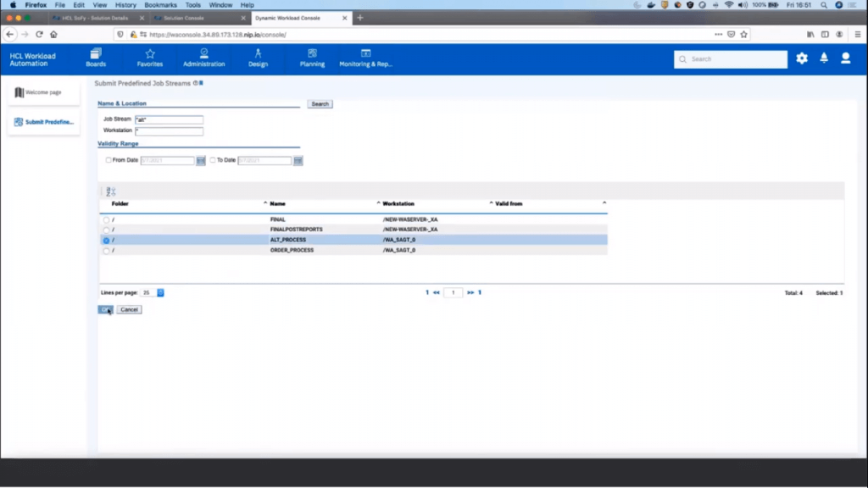Click the A-Z sort icon above the table
This screenshot has height=488, width=868.
coord(108,191)
